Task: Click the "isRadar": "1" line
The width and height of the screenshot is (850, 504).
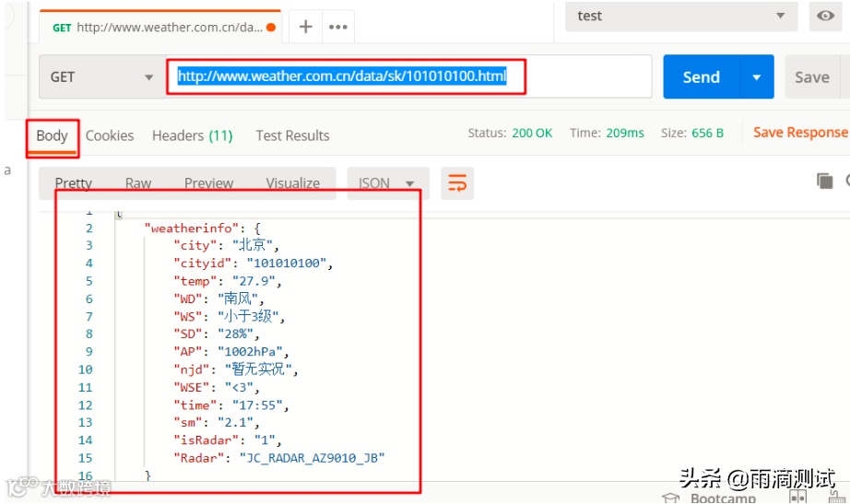Action: (x=227, y=440)
